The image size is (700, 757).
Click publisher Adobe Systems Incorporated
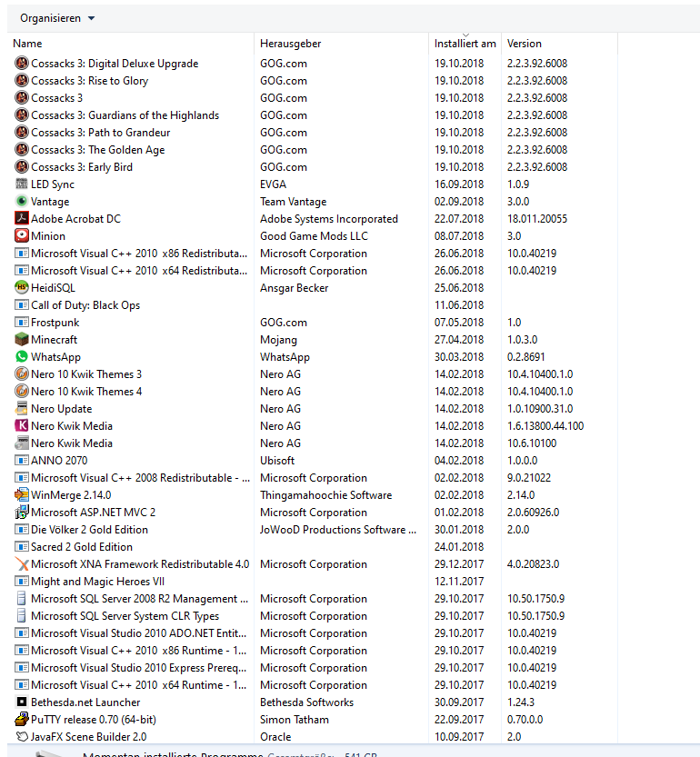coord(329,219)
